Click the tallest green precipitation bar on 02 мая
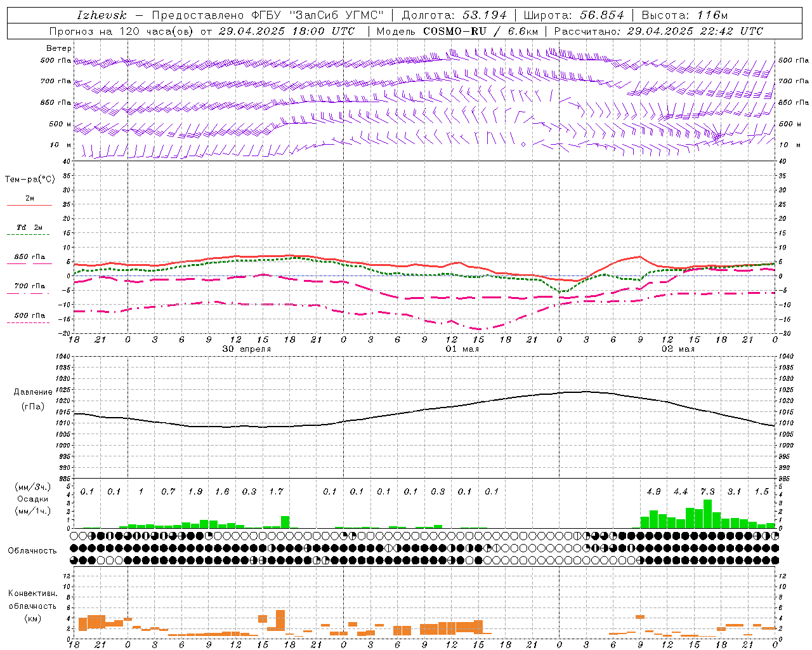This screenshot has width=812, height=650. click(x=707, y=514)
